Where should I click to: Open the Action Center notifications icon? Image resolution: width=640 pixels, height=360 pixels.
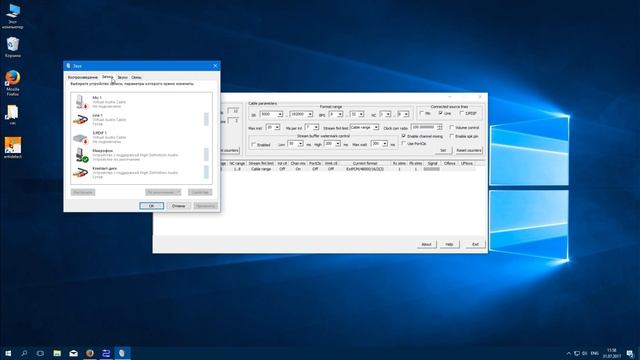pos(630,353)
